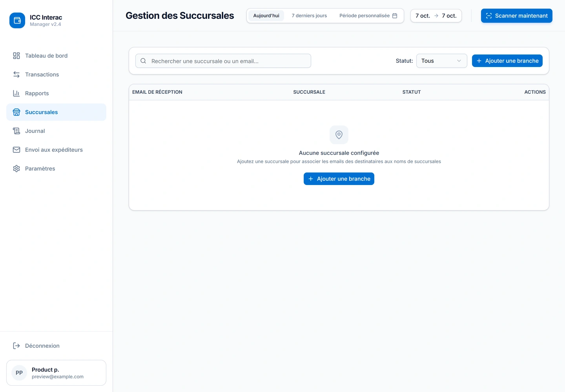Click the Succursales store icon
This screenshot has height=392, width=565.
16,112
